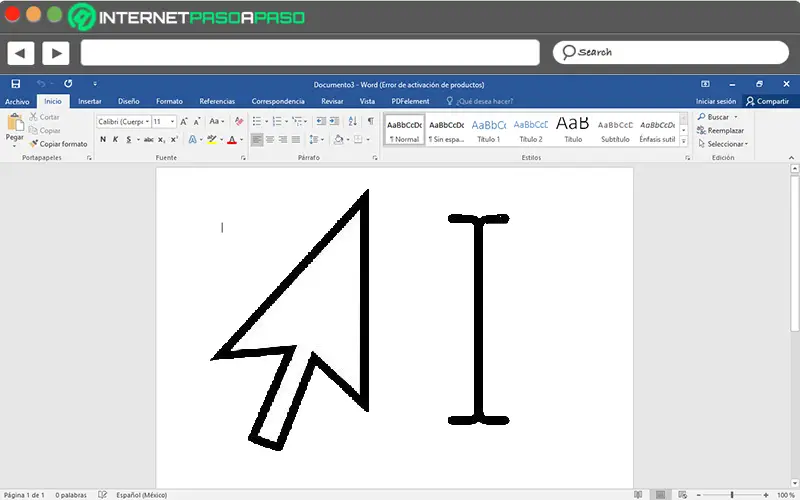Click the Pegar clipboard icon
Image resolution: width=800 pixels, height=500 pixels.
point(15,122)
